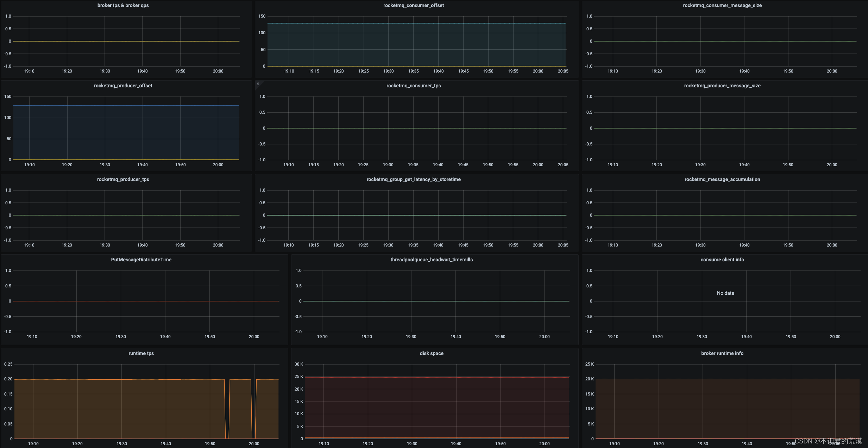Click the rocketmq_group_get_latency_by_storetime panel title

coord(413,179)
